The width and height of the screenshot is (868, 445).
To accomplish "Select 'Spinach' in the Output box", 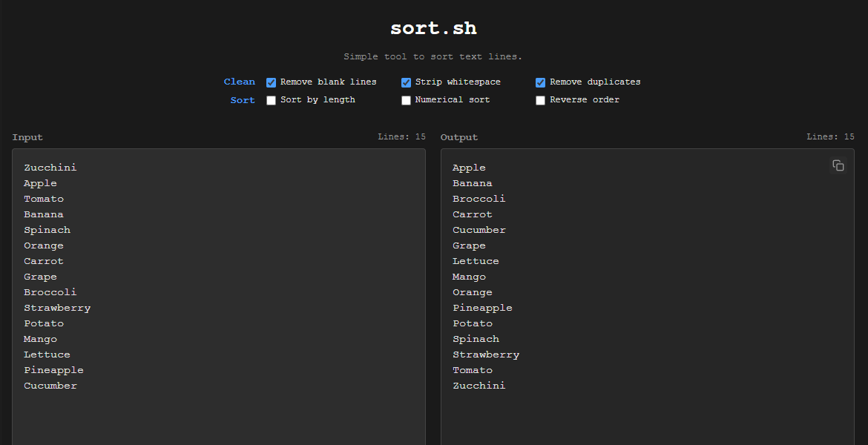I will pyautogui.click(x=476, y=339).
